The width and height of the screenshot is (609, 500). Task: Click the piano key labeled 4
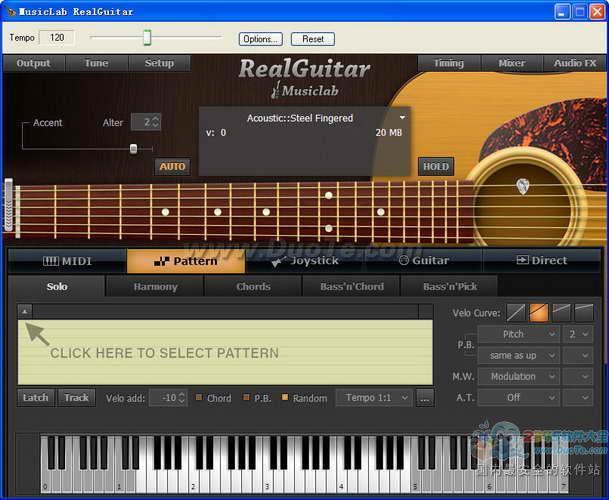[343, 481]
